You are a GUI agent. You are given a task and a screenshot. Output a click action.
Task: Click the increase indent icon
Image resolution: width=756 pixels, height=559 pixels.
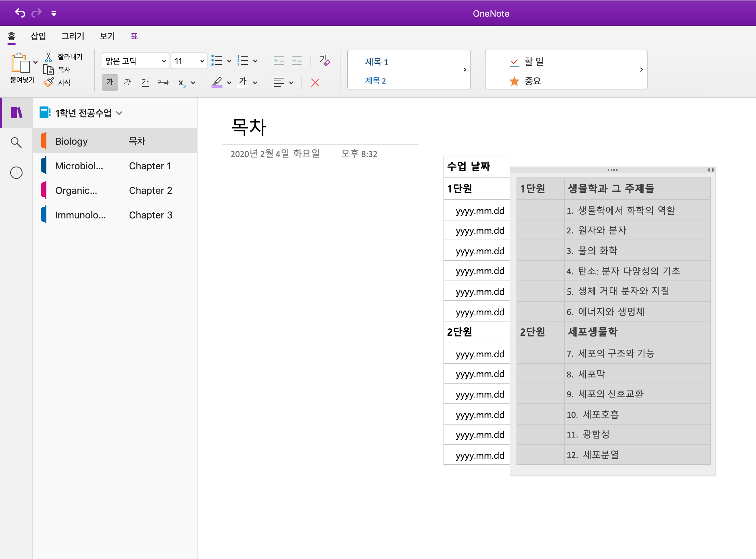tap(297, 61)
